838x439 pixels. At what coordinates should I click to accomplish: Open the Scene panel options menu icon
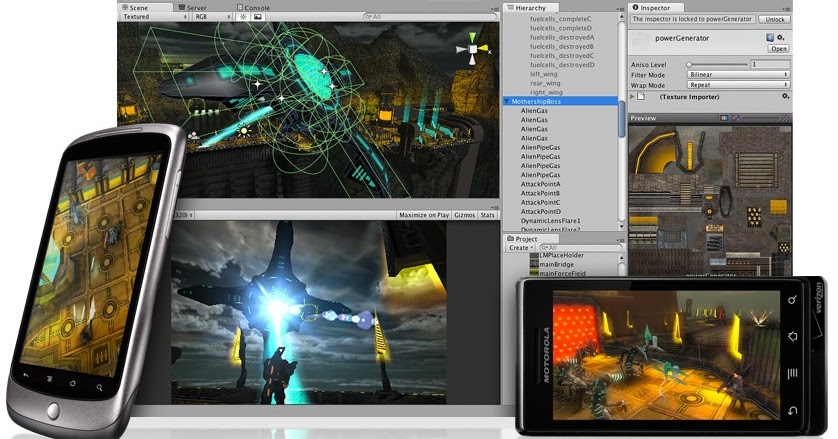(x=495, y=9)
